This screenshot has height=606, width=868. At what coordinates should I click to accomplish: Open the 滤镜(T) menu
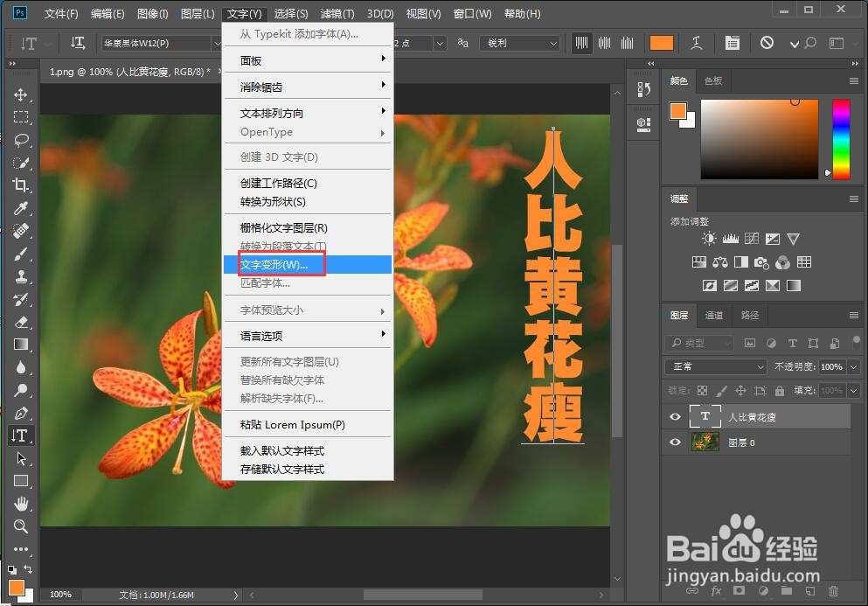[337, 13]
